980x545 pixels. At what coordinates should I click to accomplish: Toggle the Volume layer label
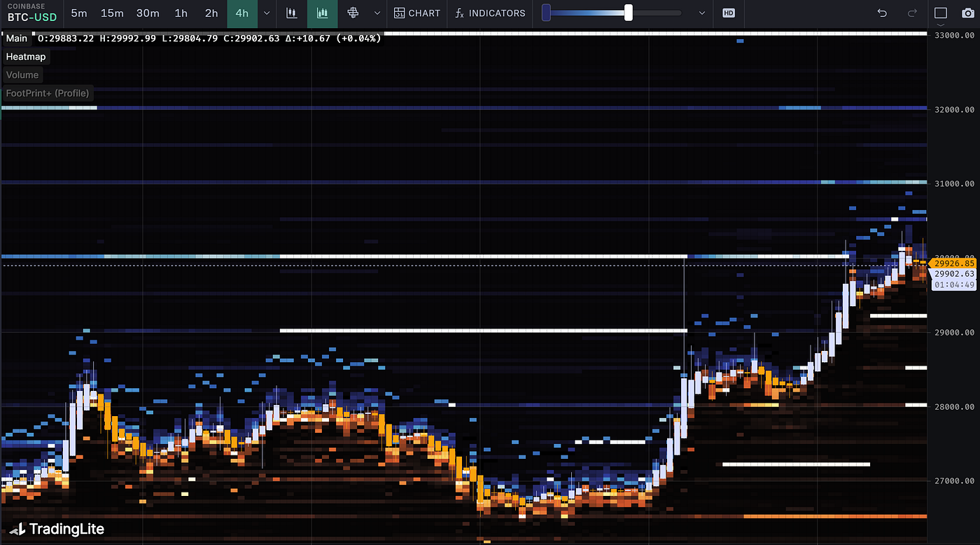point(22,75)
